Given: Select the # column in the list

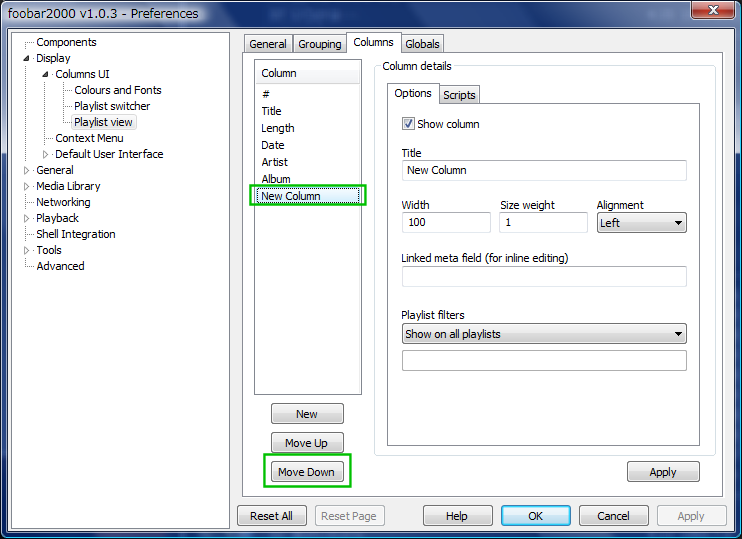Looking at the screenshot, I should 308,94.
